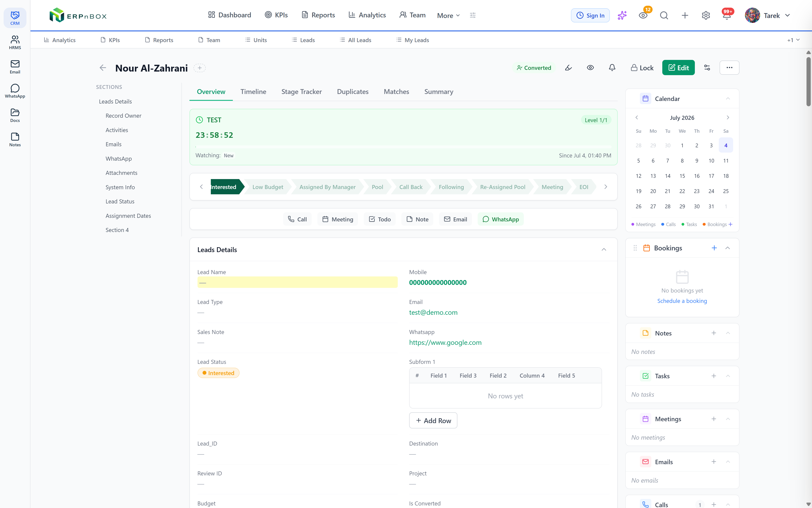
Task: Open the settings gear
Action: coord(706,15)
